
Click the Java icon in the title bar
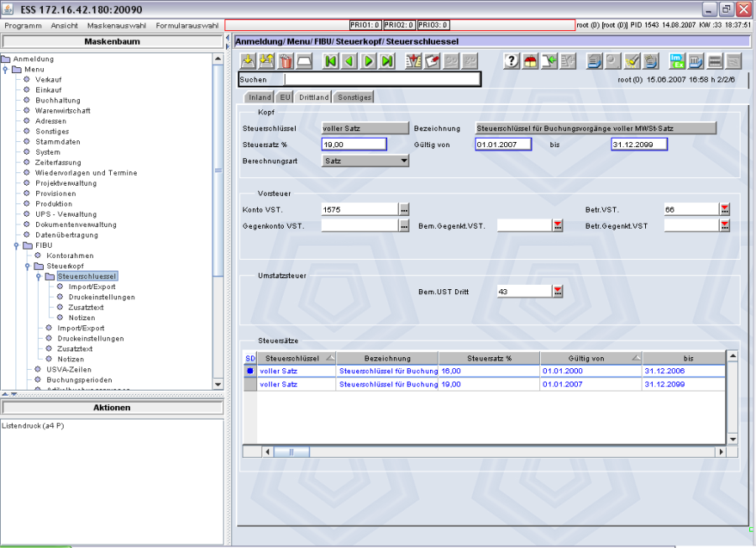click(8, 8)
